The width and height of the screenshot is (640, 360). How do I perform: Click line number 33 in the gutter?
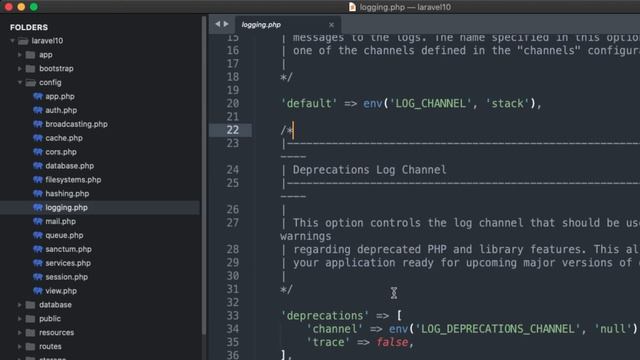point(233,316)
